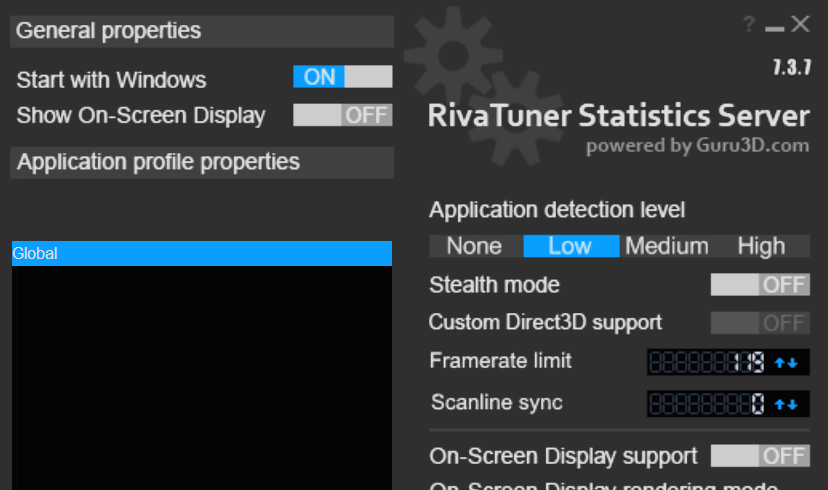
Task: Click the Framerate limit label
Action: pyautogui.click(x=500, y=361)
